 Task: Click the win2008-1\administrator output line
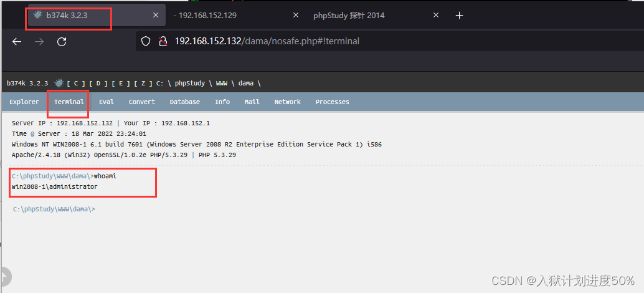coord(55,187)
